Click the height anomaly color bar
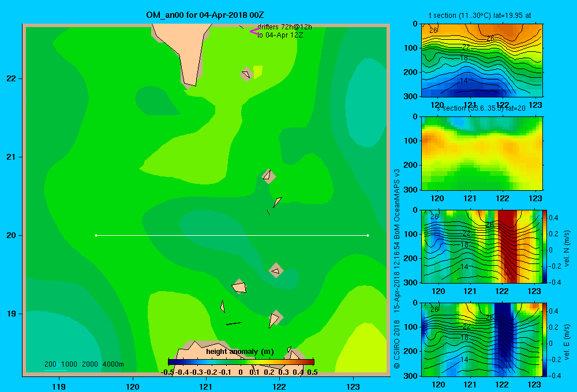This screenshot has width=577, height=392. coord(241,362)
